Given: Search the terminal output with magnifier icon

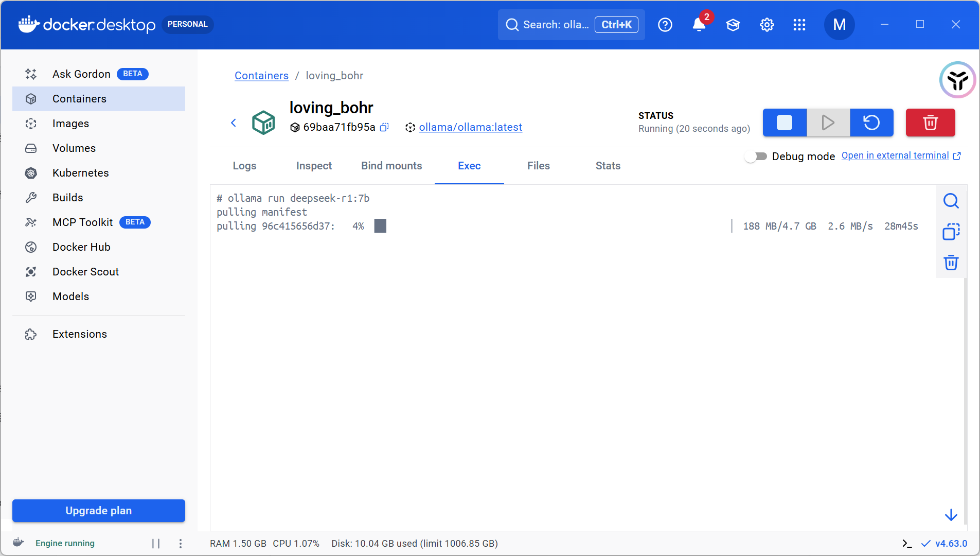Looking at the screenshot, I should point(951,201).
